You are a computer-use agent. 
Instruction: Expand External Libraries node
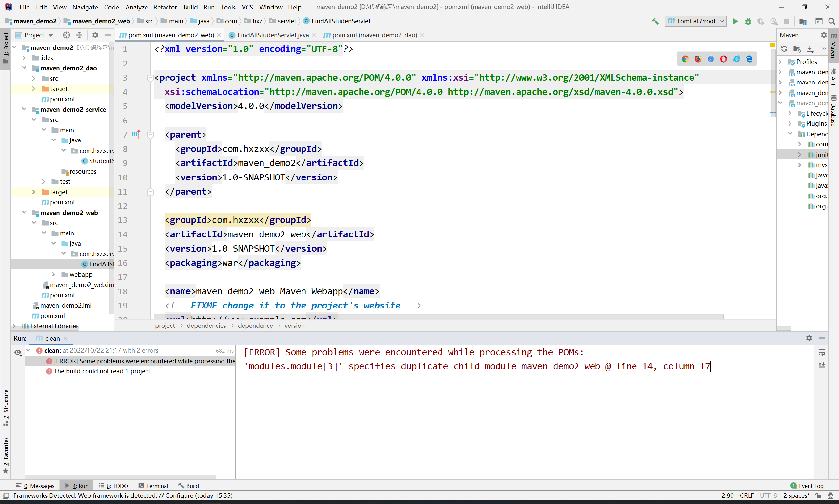[14, 326]
